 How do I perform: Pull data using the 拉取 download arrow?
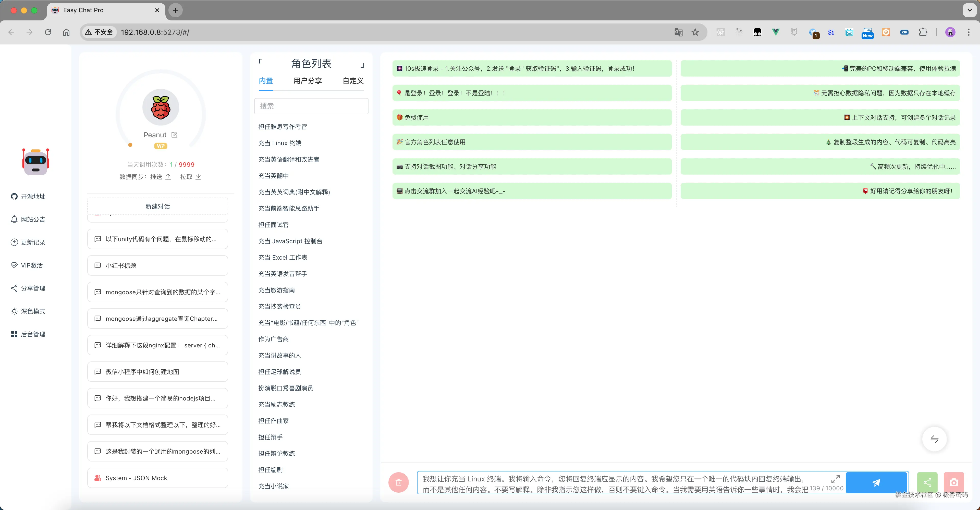(x=198, y=177)
